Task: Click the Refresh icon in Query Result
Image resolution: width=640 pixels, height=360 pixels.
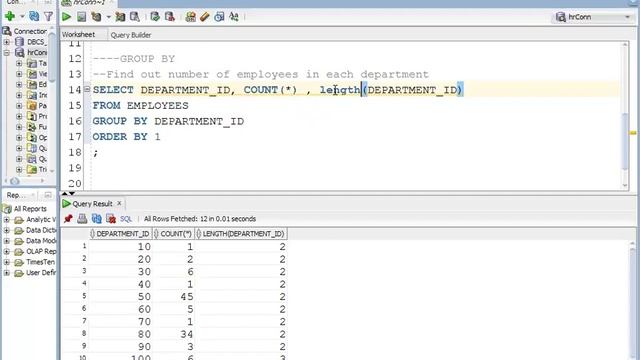Action: [97, 219]
